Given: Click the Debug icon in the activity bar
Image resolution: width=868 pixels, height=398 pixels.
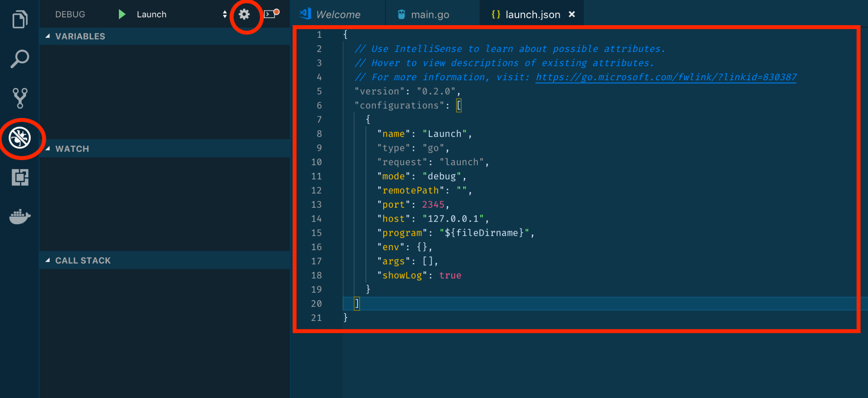Looking at the screenshot, I should (x=19, y=138).
